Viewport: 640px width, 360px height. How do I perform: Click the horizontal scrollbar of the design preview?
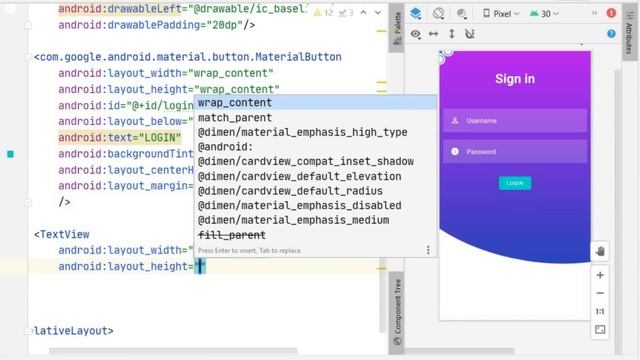pyautogui.click(x=460, y=351)
